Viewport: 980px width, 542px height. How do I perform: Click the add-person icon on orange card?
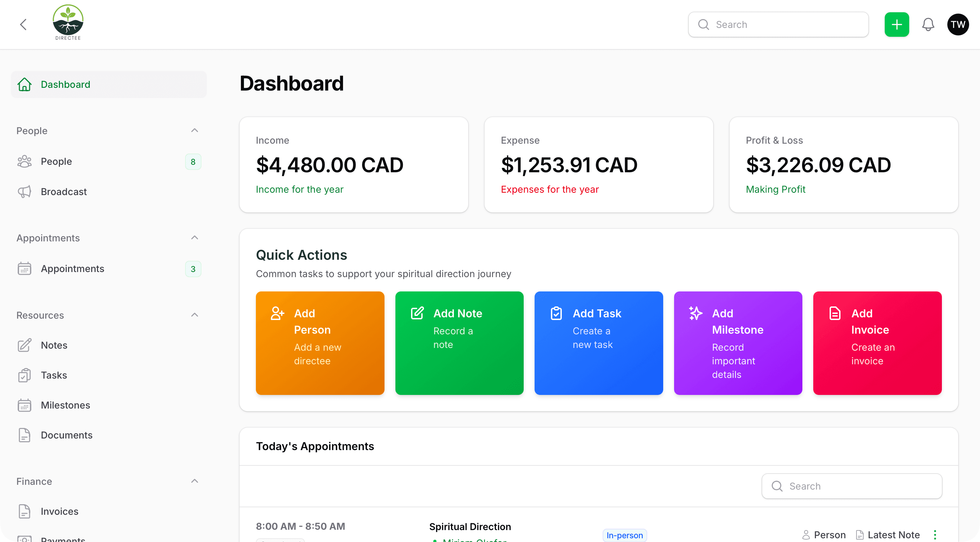[277, 314]
